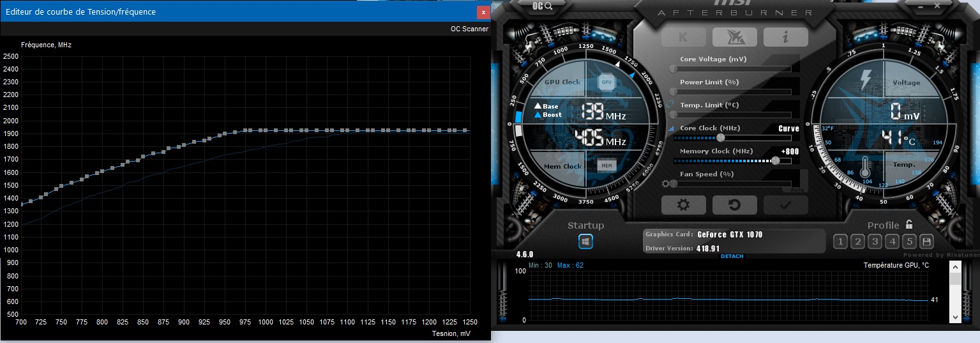
Task: Click the GeForce GTX 1070 card name
Action: [730, 234]
